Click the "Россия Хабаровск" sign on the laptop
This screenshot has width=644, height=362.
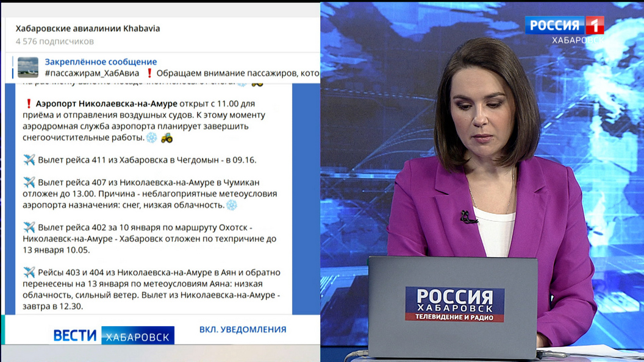[454, 304]
